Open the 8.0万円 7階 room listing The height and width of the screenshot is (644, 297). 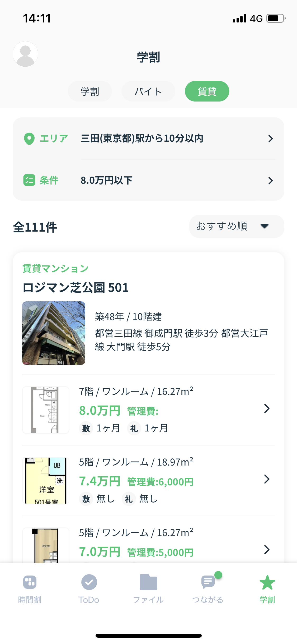[x=148, y=410]
